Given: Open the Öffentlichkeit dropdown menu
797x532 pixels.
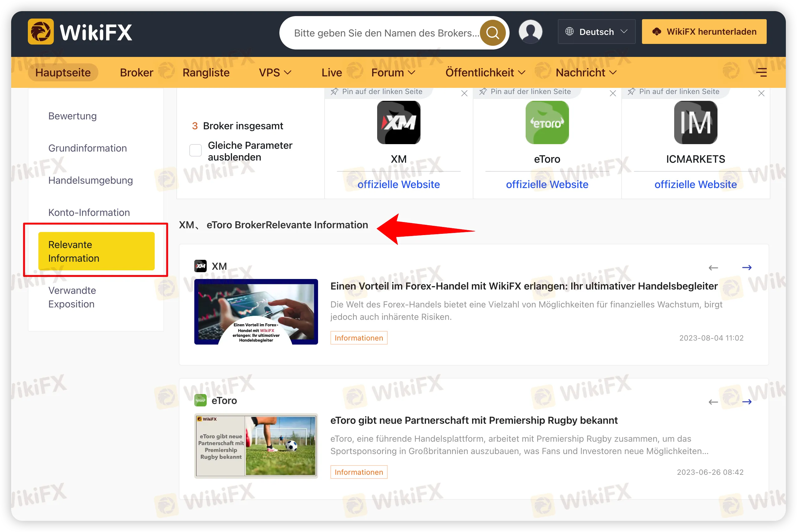Looking at the screenshot, I should [x=485, y=73].
